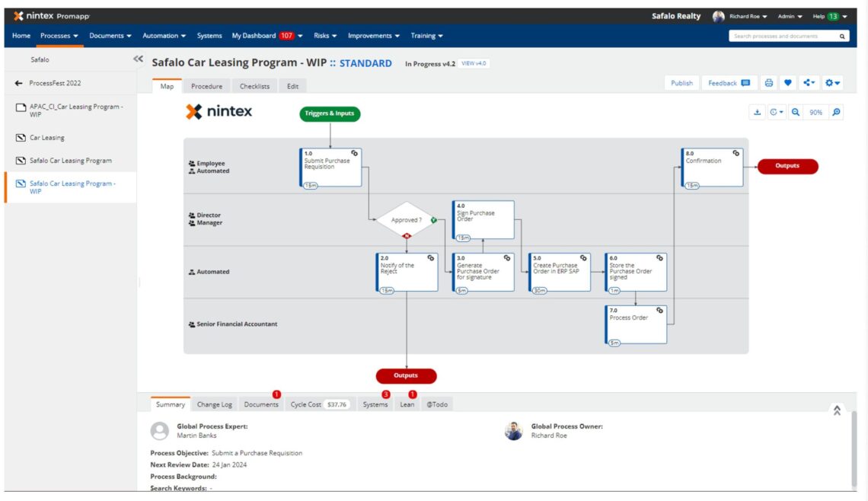Image resolution: width=868 pixels, height=501 pixels.
Task: Click the back arrow beside ProcessFest 2022
Action: pyautogui.click(x=19, y=83)
